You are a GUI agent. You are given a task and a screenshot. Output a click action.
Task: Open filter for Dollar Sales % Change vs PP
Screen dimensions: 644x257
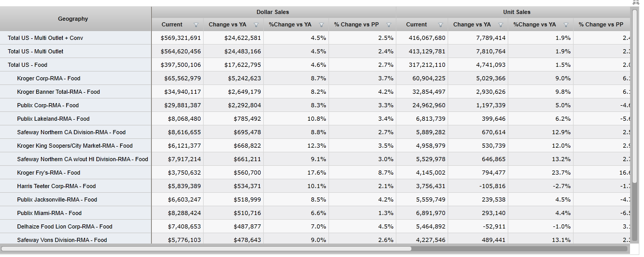tap(389, 25)
